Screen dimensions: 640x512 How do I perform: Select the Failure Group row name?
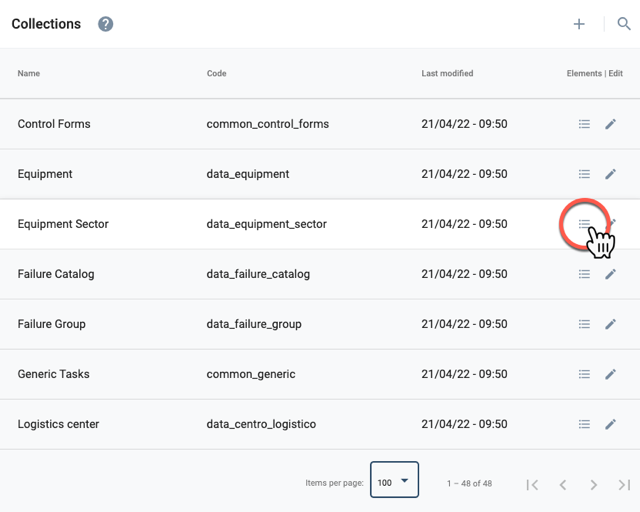coord(51,324)
